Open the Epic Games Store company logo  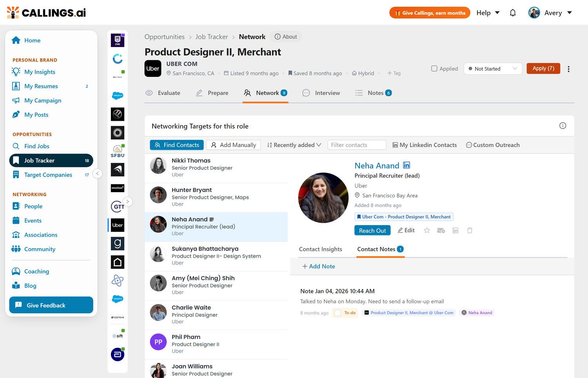coord(118,40)
